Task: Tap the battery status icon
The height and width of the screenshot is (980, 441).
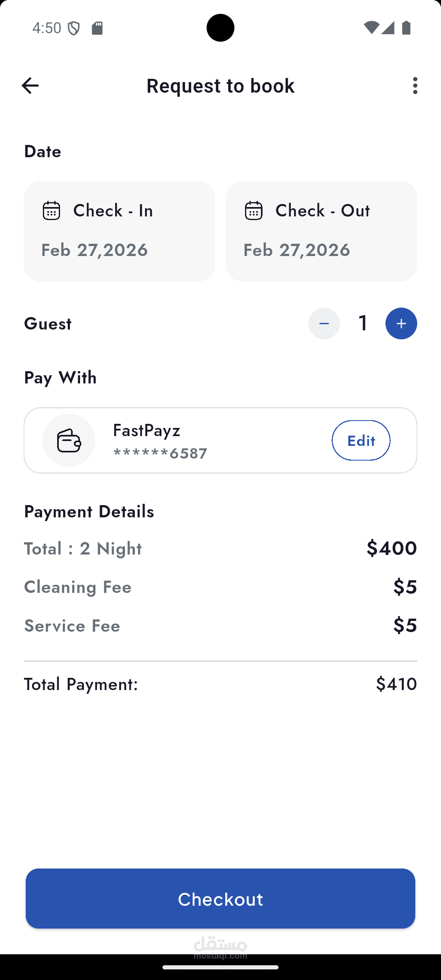Action: [x=406, y=28]
